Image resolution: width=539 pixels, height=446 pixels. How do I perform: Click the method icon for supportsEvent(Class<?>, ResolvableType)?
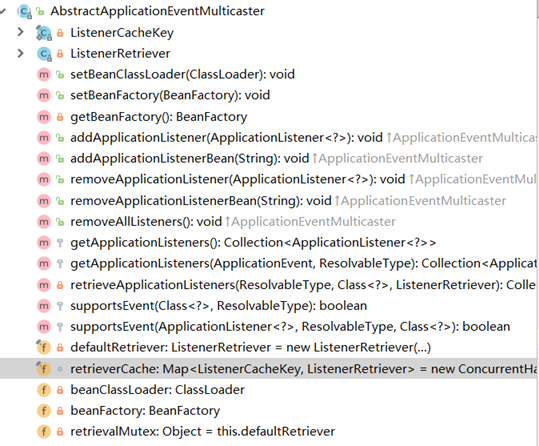(44, 306)
